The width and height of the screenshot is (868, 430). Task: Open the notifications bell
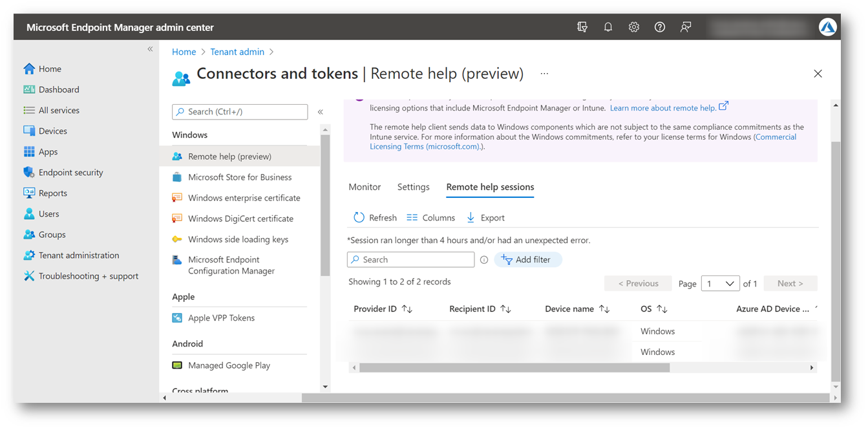click(x=608, y=27)
